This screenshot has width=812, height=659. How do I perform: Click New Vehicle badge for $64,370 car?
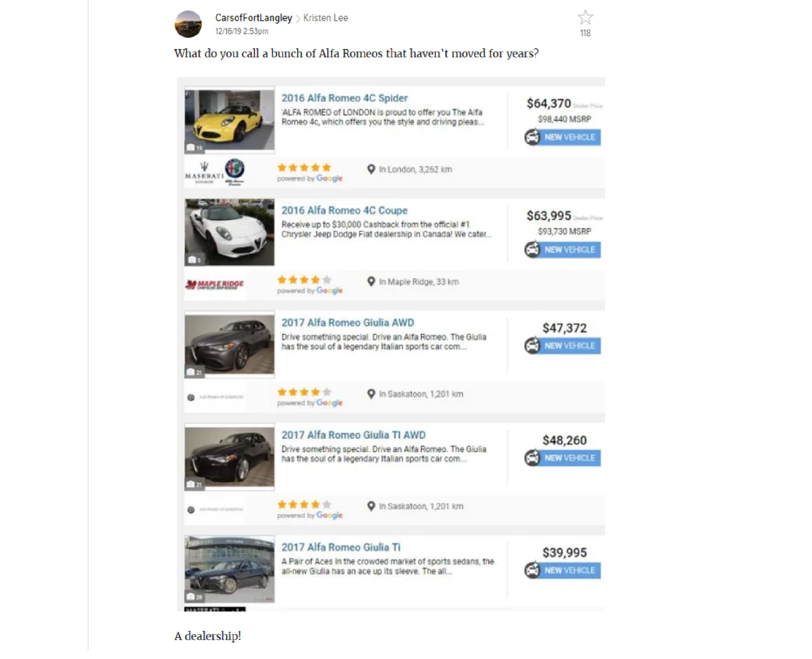click(x=562, y=137)
